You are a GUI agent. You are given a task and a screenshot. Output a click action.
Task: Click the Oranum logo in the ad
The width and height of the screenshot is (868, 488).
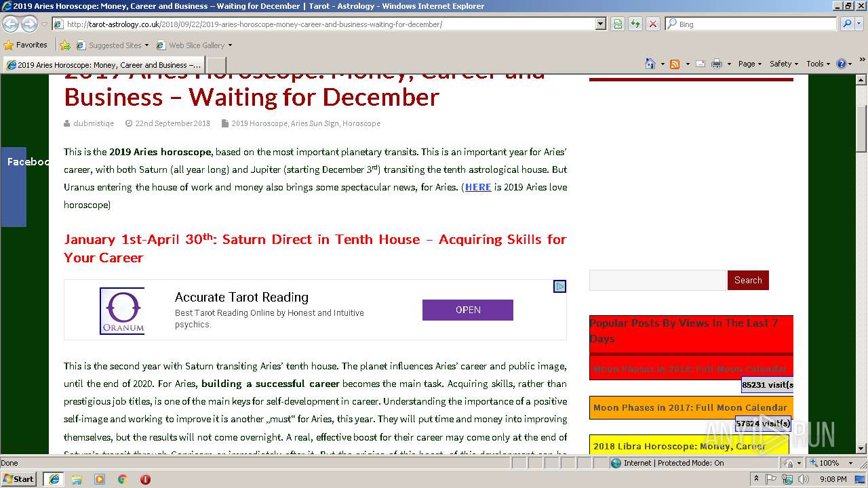pos(122,310)
